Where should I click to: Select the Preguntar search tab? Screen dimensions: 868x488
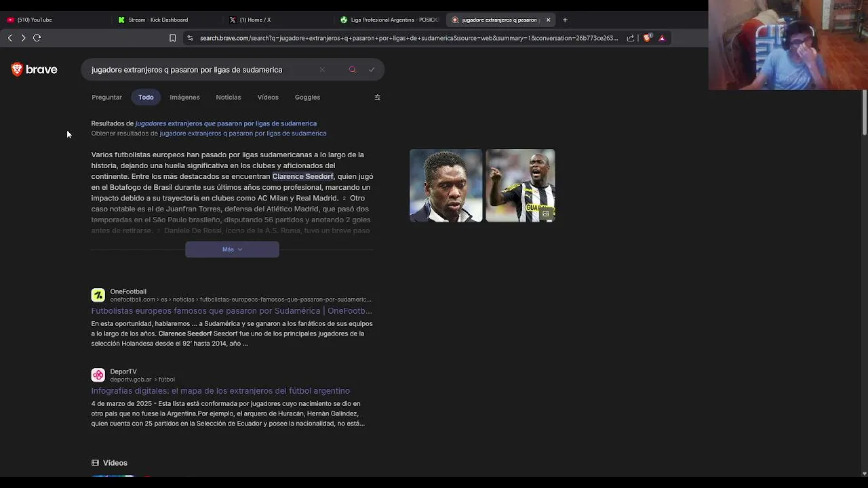pyautogui.click(x=106, y=97)
